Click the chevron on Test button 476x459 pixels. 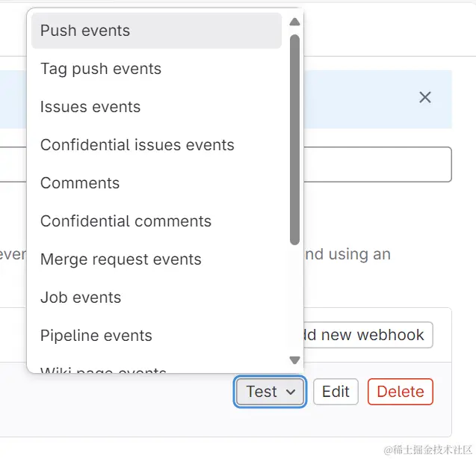[291, 392]
